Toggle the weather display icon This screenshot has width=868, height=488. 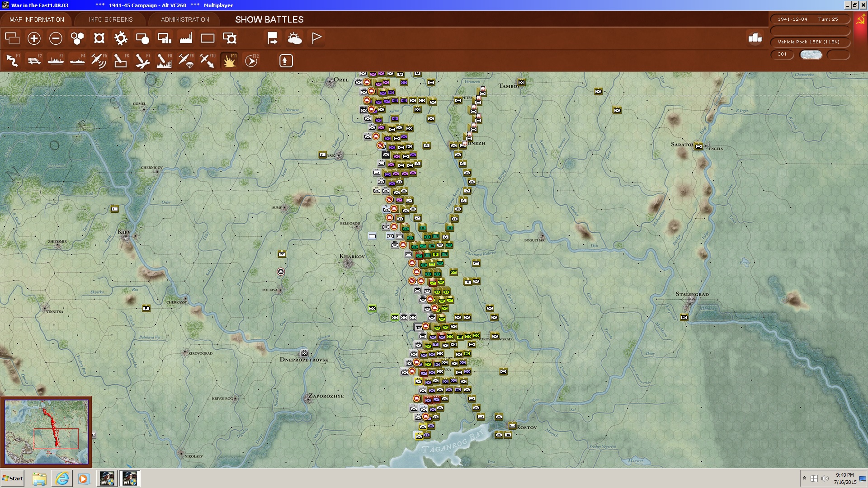point(294,38)
